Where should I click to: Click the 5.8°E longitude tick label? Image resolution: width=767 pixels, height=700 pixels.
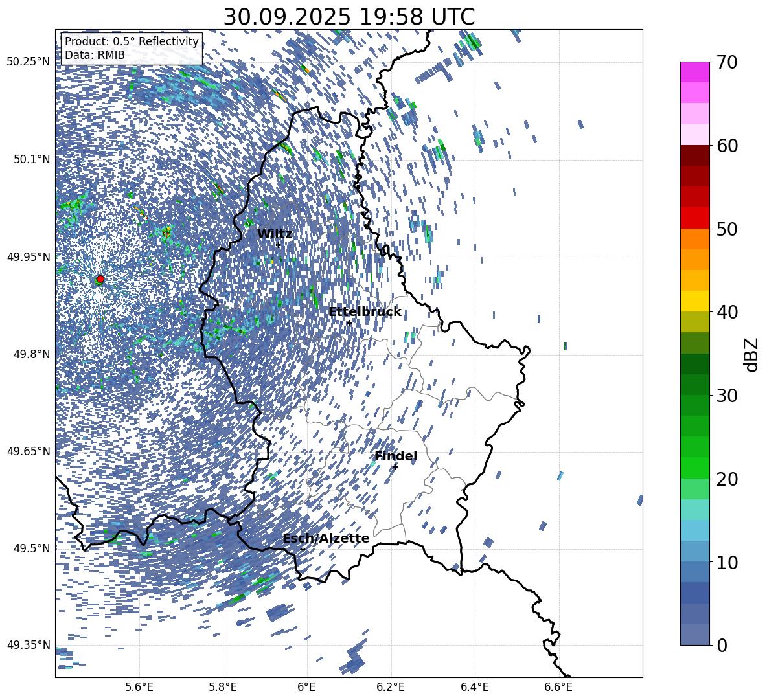(223, 687)
